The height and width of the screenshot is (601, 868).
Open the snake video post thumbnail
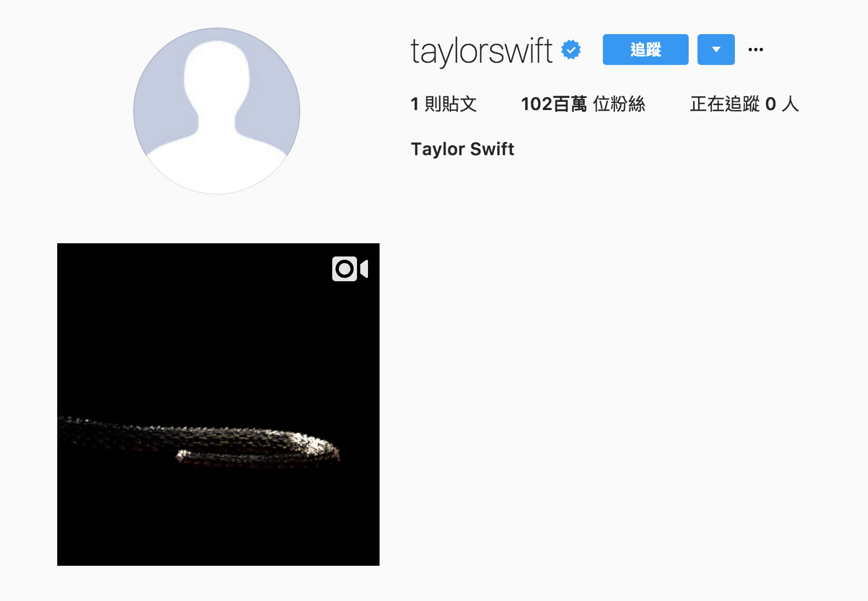pos(218,405)
